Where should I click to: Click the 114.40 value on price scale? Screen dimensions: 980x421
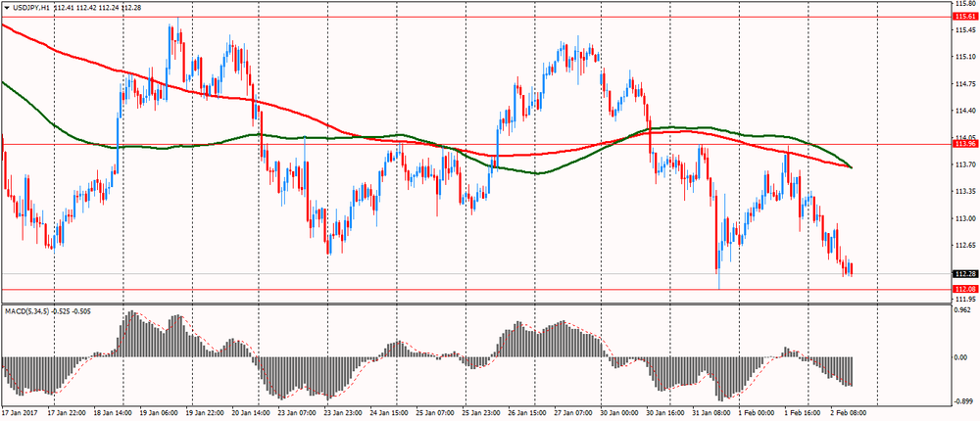coord(964,111)
